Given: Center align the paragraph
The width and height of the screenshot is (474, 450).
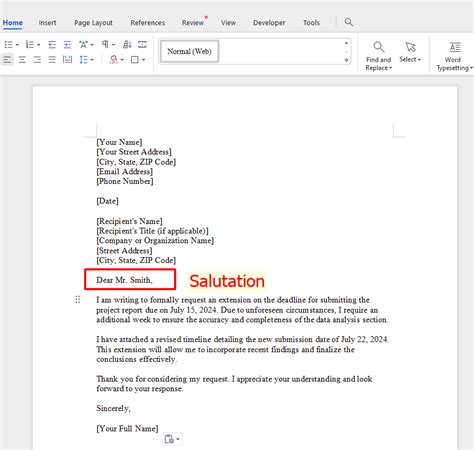Looking at the screenshot, I should (x=22, y=60).
